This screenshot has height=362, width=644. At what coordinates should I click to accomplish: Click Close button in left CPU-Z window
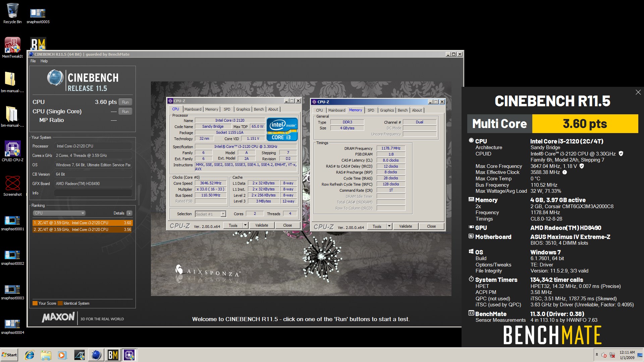click(287, 225)
